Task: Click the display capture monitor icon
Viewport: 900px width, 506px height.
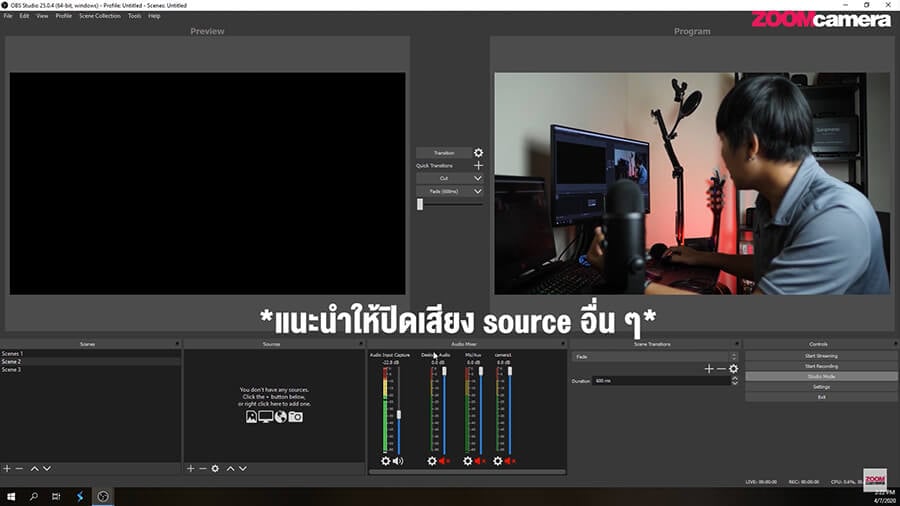Action: pyautogui.click(x=266, y=417)
